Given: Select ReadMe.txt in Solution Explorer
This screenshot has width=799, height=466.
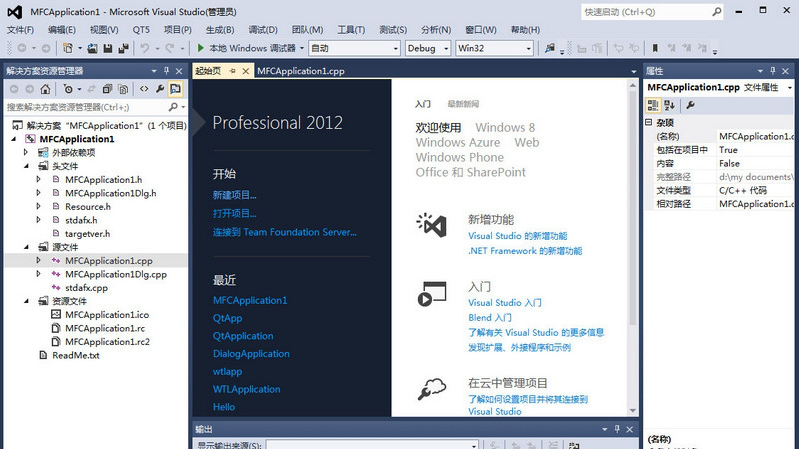Looking at the screenshot, I should click(x=76, y=355).
